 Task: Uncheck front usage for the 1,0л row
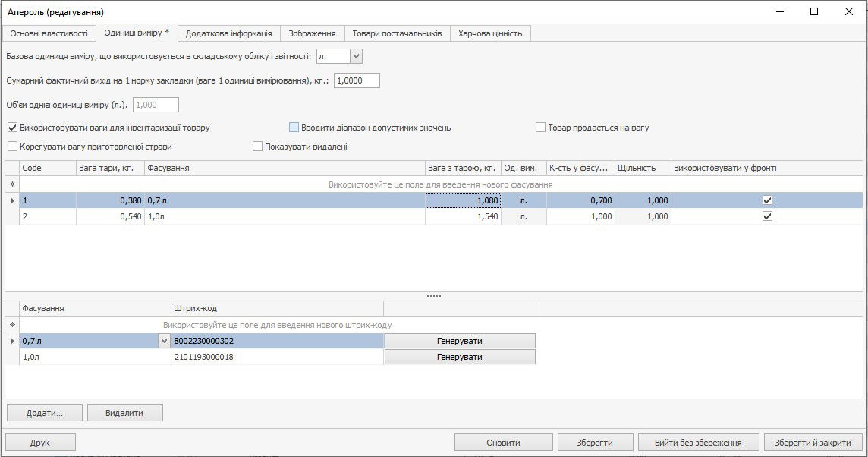(x=767, y=216)
